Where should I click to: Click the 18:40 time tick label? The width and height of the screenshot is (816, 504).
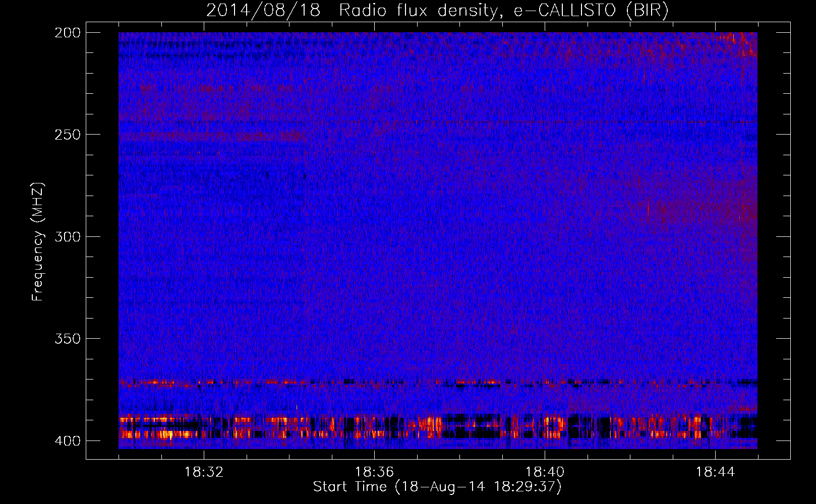(x=545, y=472)
